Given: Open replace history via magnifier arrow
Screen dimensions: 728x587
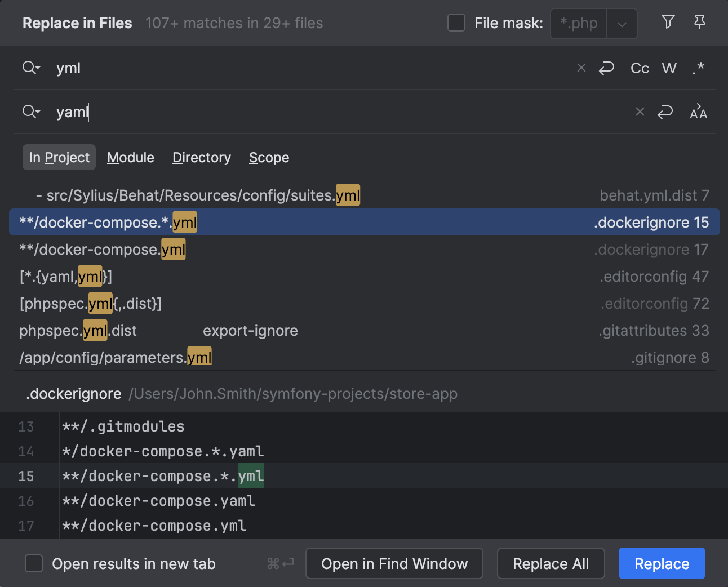Looking at the screenshot, I should (x=31, y=112).
